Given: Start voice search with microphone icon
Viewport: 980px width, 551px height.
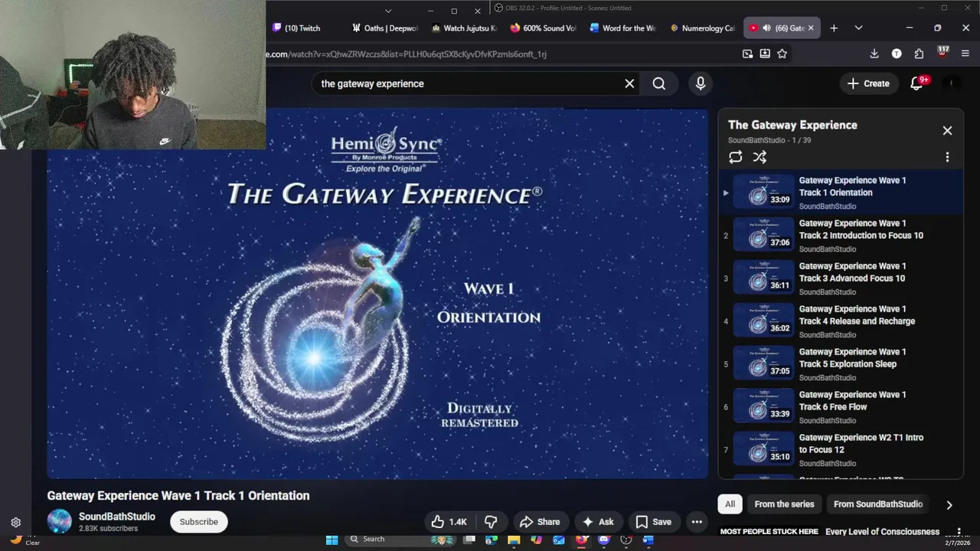Looking at the screenshot, I should point(701,83).
